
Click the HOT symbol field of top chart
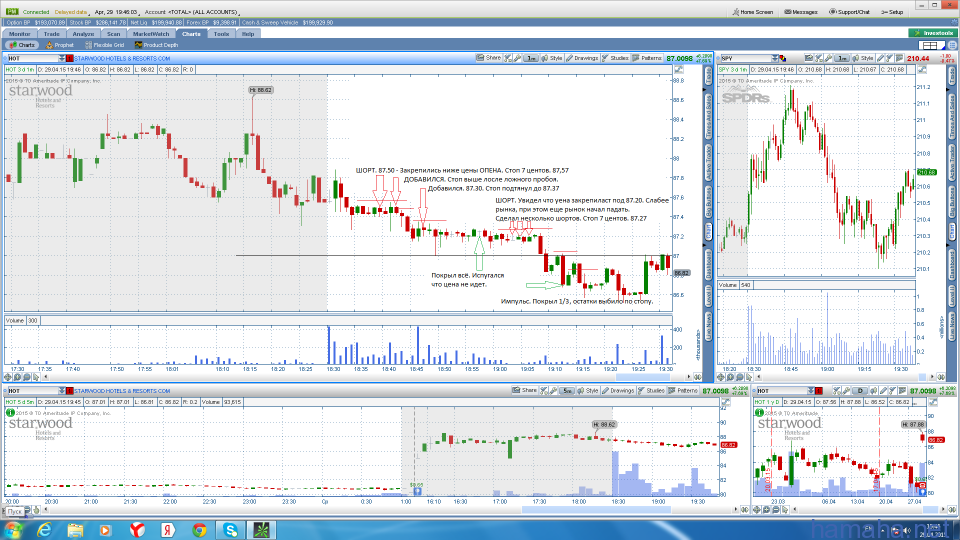click(x=32, y=58)
